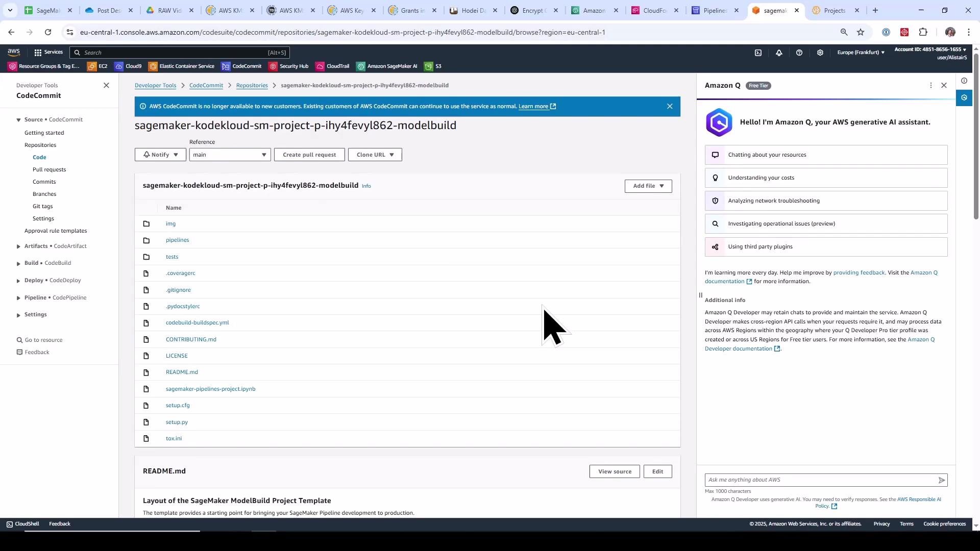980x551 pixels.
Task: Open AWS console settings gear
Action: 820,53
